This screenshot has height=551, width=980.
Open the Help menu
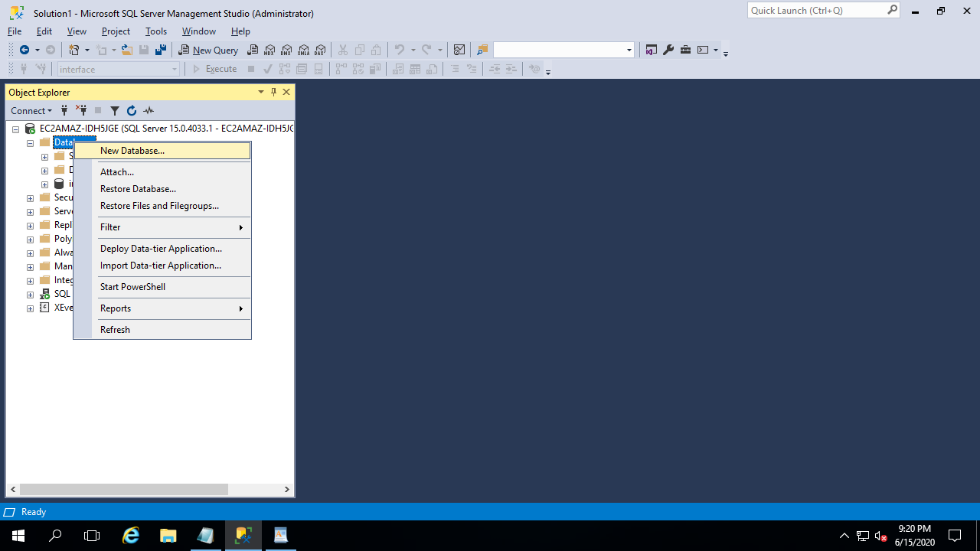point(240,31)
